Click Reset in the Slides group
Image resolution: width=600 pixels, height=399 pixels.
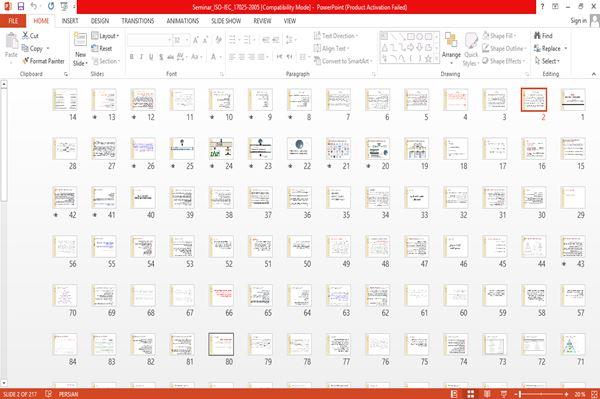tap(102, 48)
